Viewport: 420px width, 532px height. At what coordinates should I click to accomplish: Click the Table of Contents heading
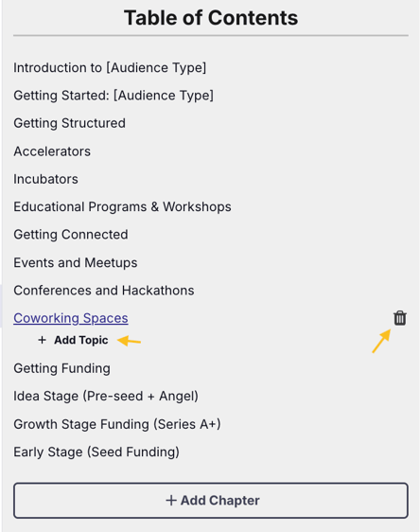coord(211,18)
